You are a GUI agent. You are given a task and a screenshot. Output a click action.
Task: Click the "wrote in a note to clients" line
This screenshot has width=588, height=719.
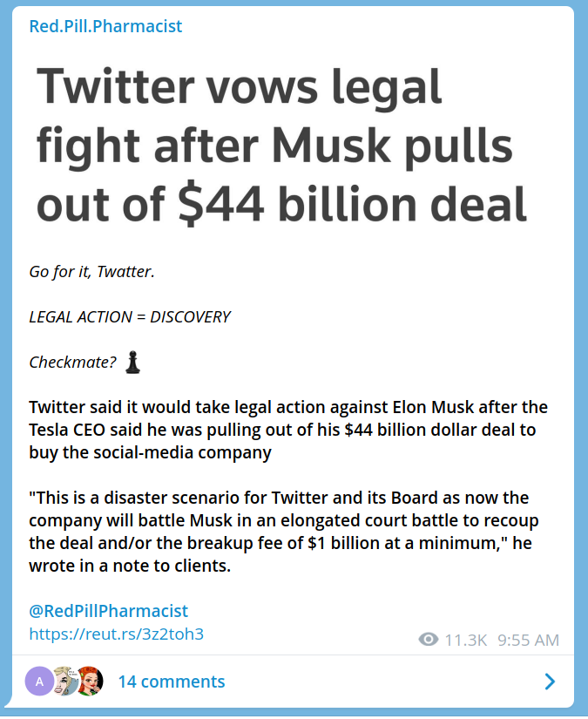pyautogui.click(x=131, y=566)
